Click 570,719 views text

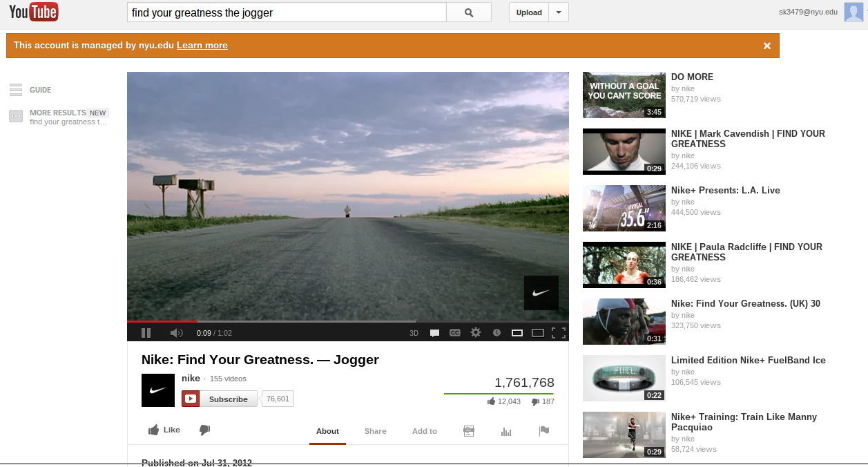tap(695, 99)
